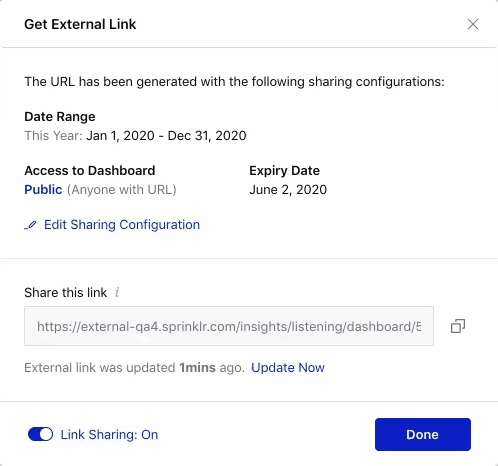
Task: Close the Get External Link dialog
Action: coord(473,24)
